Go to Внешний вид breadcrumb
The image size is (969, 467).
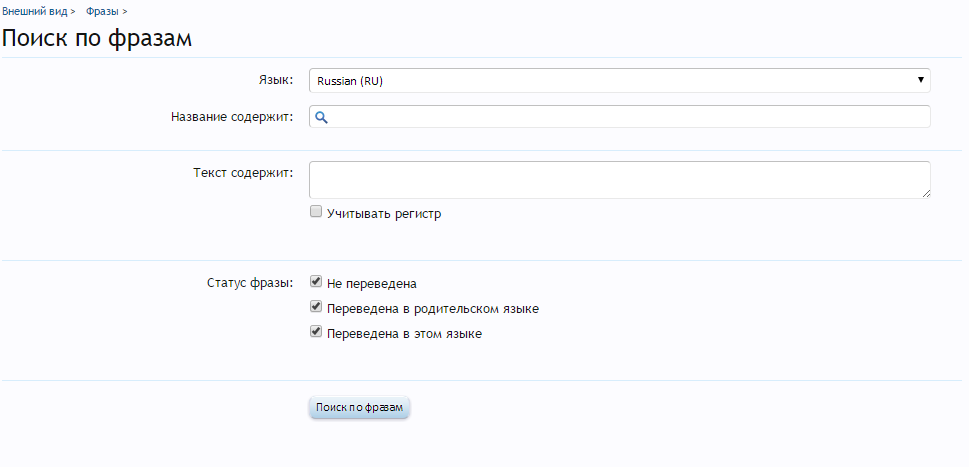click(35, 11)
